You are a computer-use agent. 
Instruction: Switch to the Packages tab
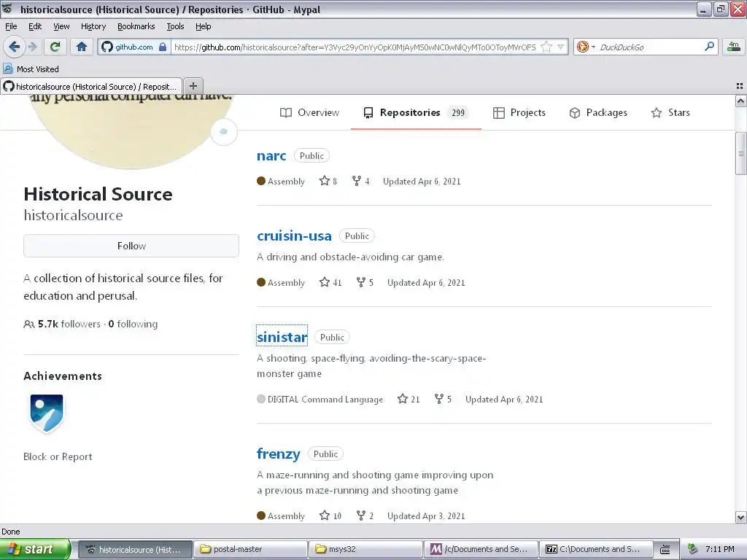pyautogui.click(x=598, y=113)
